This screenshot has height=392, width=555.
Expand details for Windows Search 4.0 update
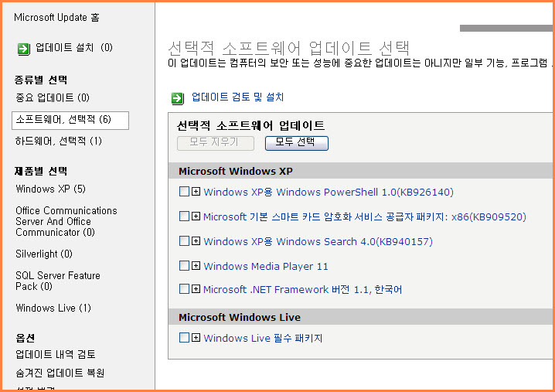[x=196, y=240]
